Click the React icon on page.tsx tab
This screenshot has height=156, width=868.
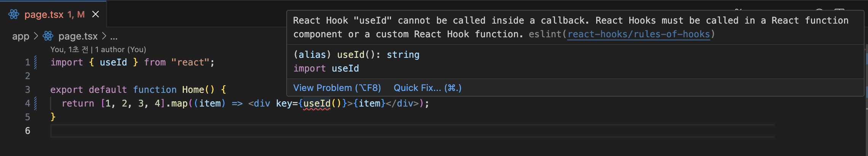tap(14, 14)
